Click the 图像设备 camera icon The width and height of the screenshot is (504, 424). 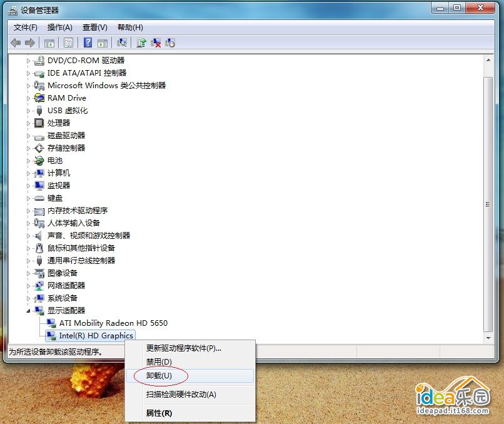tap(39, 273)
